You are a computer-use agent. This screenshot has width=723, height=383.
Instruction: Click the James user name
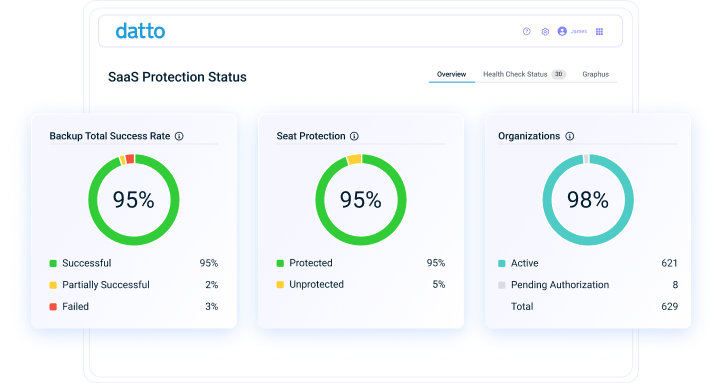click(579, 31)
